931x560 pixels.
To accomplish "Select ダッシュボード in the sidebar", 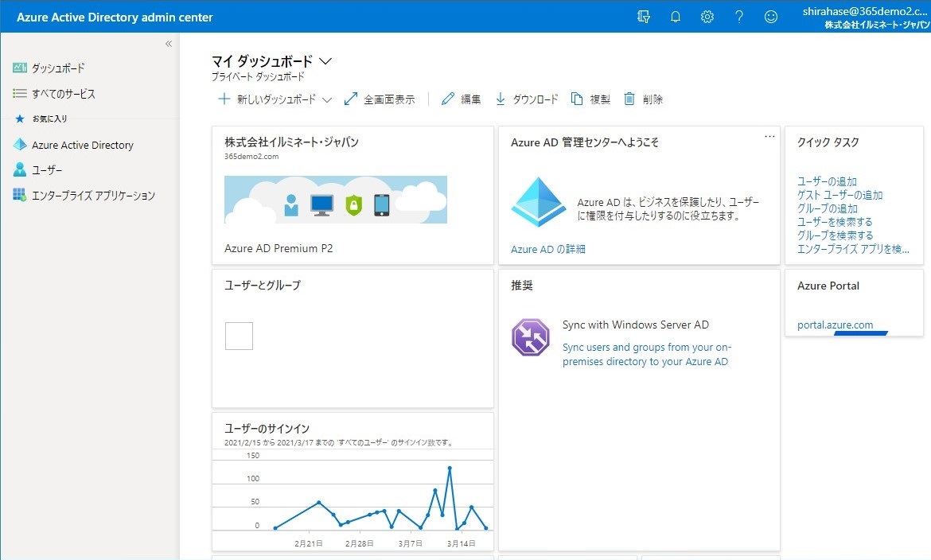I will pos(58,68).
